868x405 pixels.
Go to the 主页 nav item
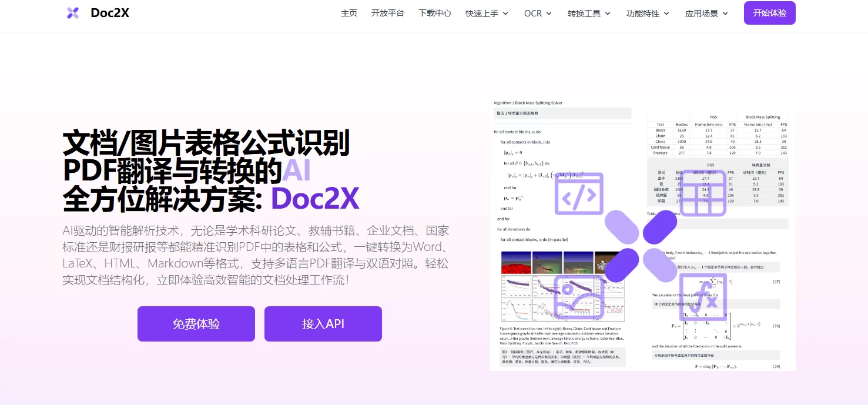[x=349, y=13]
